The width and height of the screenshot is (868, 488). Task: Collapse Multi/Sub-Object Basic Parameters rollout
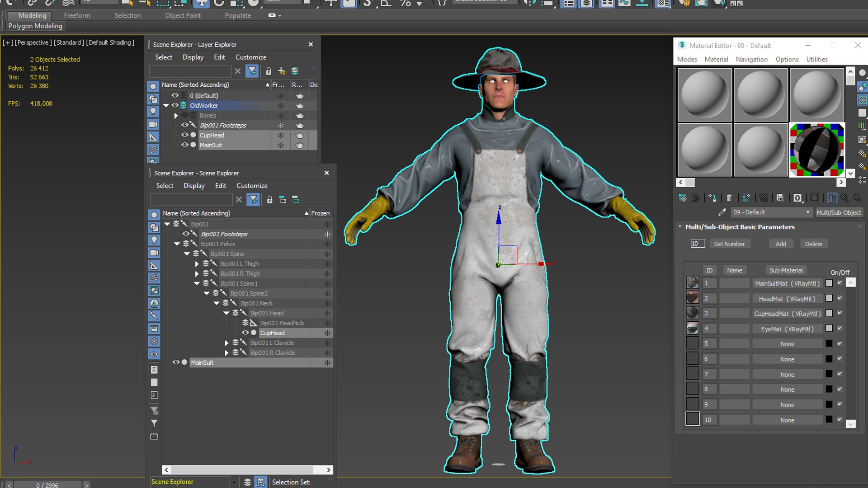pyautogui.click(x=680, y=227)
